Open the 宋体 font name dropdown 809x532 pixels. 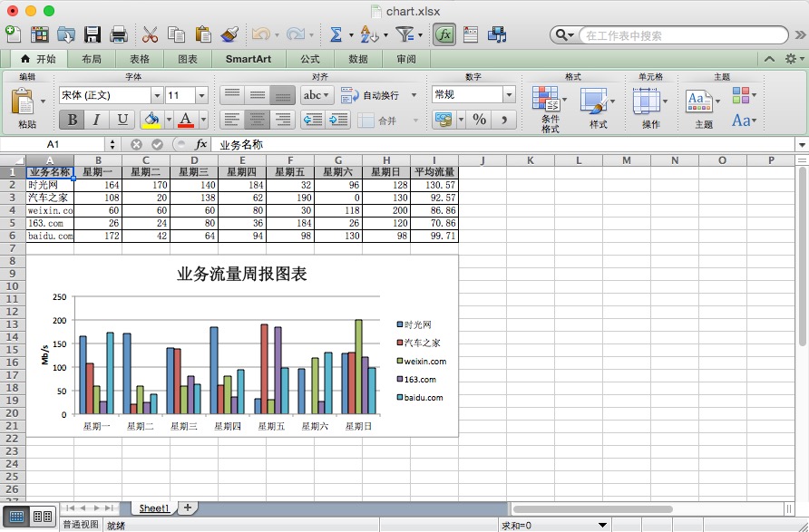pyautogui.click(x=157, y=95)
